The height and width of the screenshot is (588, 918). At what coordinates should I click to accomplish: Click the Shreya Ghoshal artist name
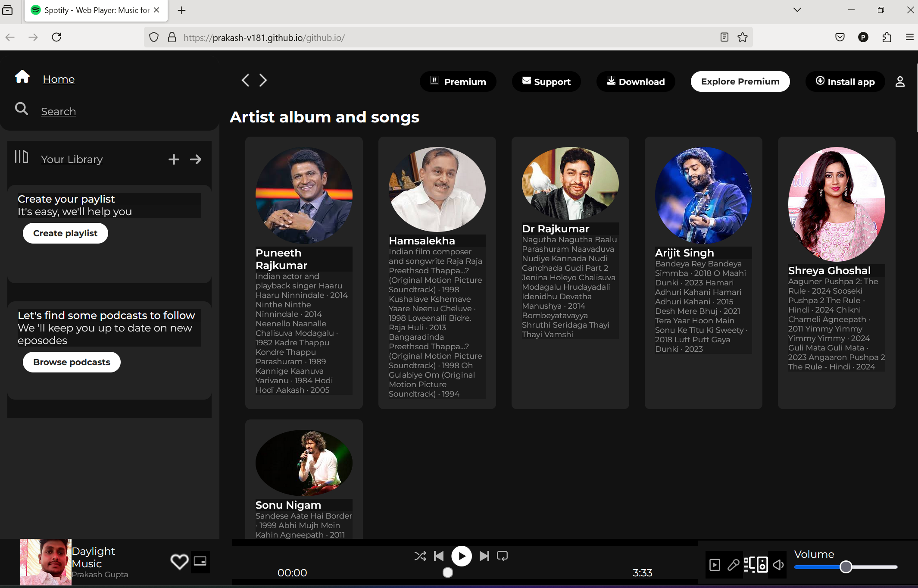[x=829, y=271]
